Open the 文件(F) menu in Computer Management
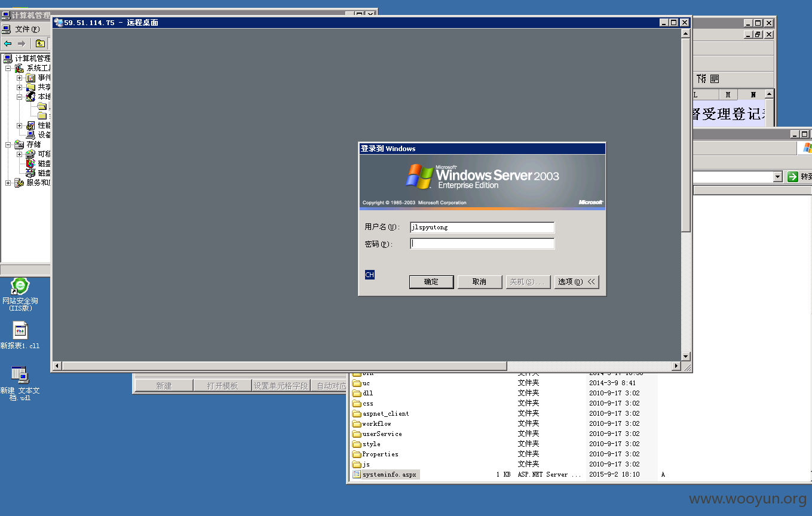Screen dimensions: 812x516 (x=27, y=29)
